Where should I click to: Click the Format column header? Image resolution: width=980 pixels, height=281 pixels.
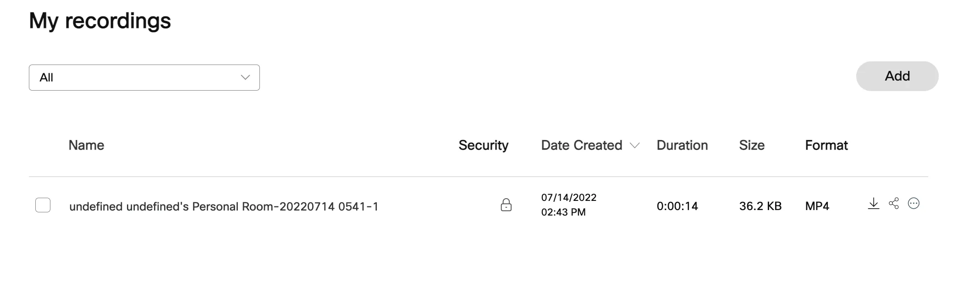826,146
